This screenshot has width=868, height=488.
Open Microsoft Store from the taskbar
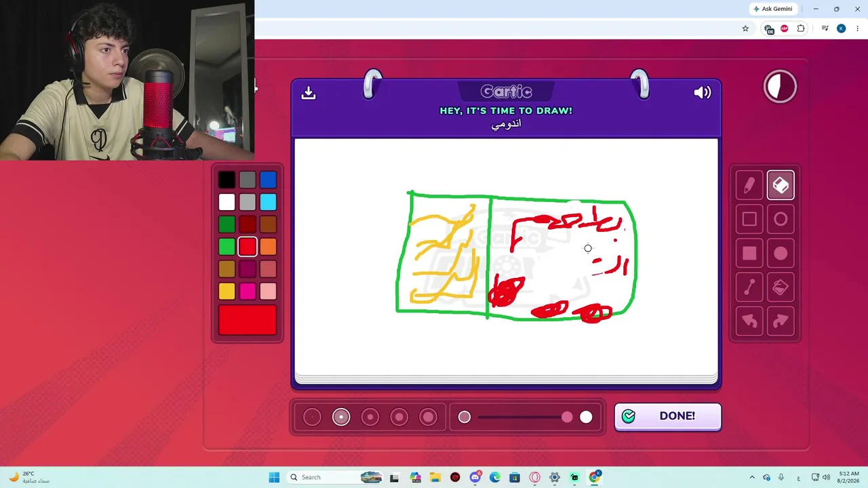point(515,477)
